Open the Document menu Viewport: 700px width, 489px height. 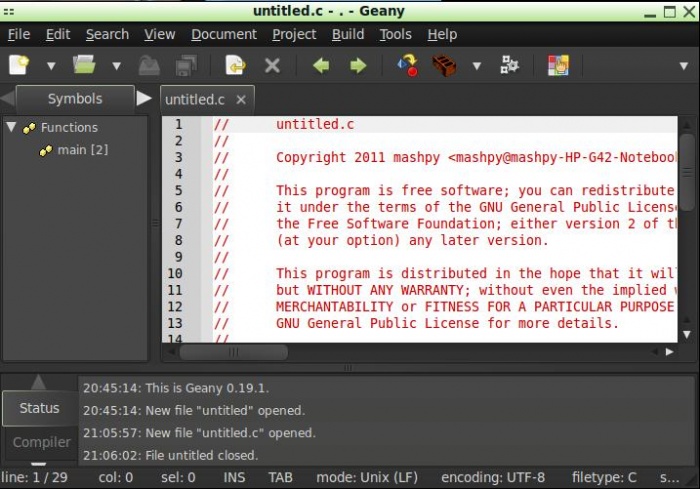(x=224, y=34)
